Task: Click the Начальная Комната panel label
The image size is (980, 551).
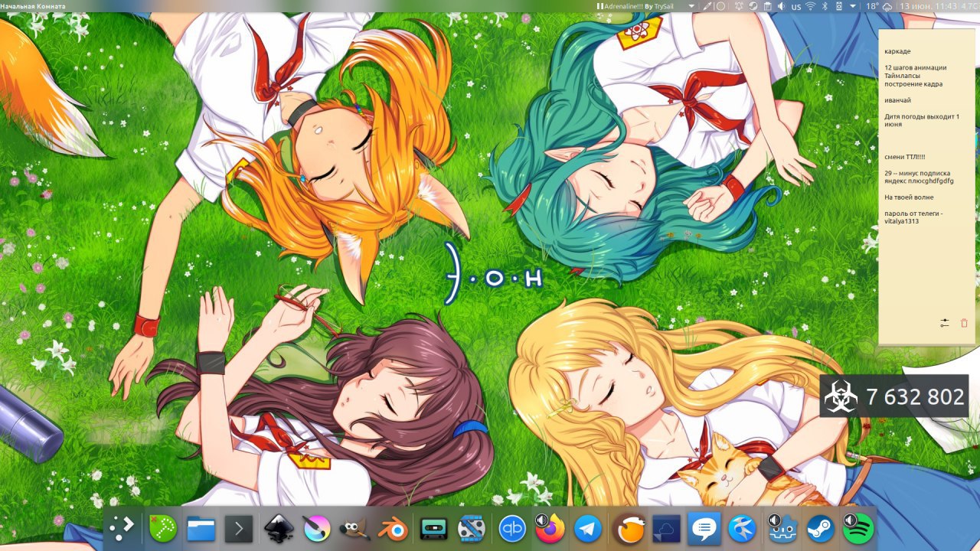Action: coord(33,6)
